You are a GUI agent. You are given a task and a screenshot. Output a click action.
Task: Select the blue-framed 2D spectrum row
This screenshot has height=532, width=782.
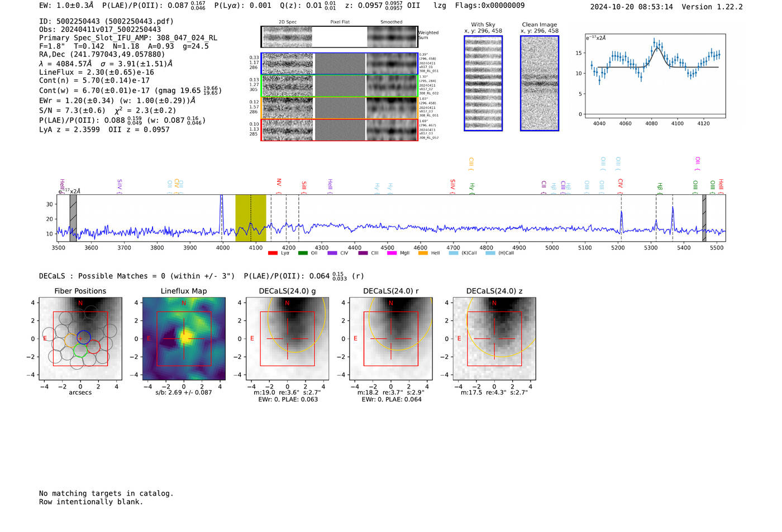coord(339,64)
